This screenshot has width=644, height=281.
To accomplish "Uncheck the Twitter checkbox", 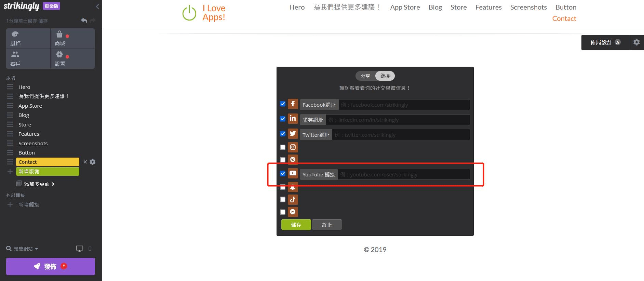I will point(283,134).
